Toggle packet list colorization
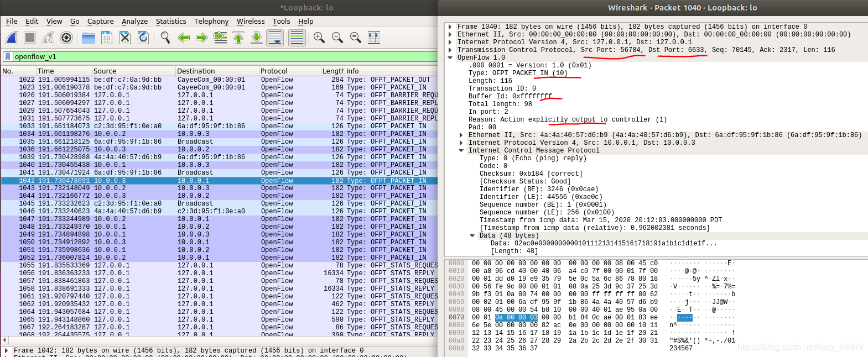868x357 pixels. pos(297,38)
